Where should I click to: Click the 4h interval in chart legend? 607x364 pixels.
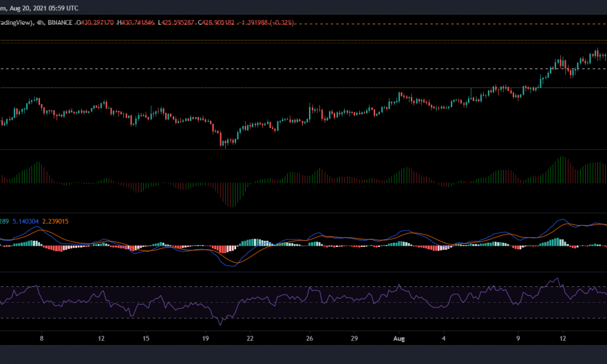40,23
